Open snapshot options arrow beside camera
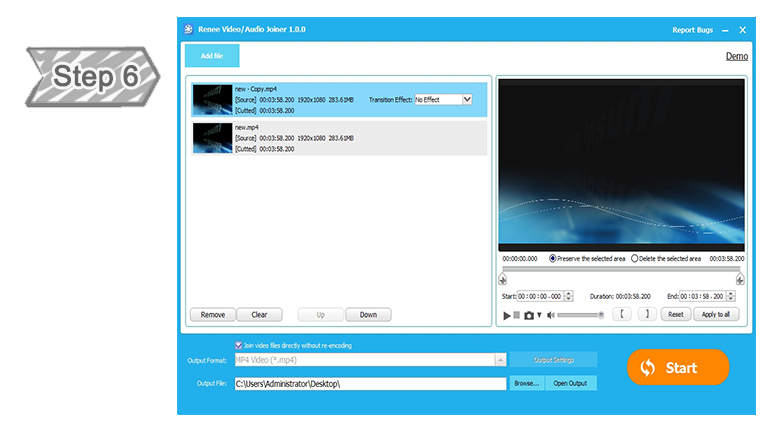Viewport: 765px width, 437px height. [539, 315]
